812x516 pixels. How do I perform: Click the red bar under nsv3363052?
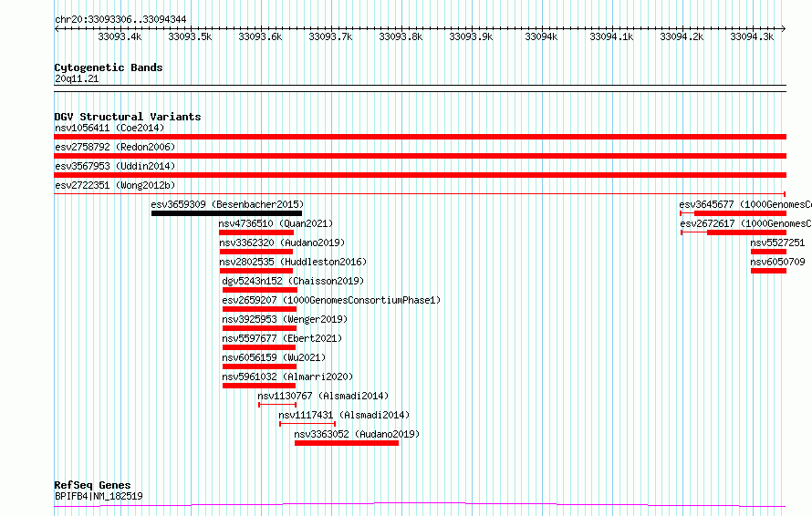point(347,443)
